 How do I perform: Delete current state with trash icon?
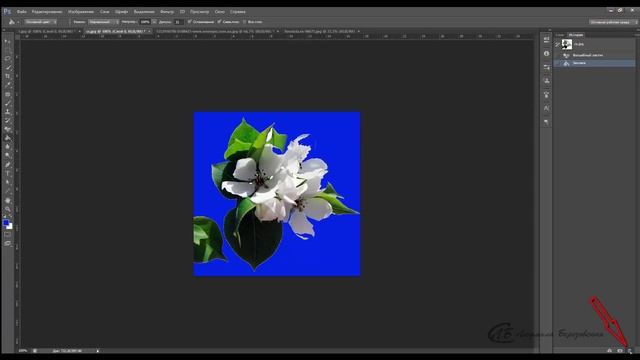[x=630, y=351]
